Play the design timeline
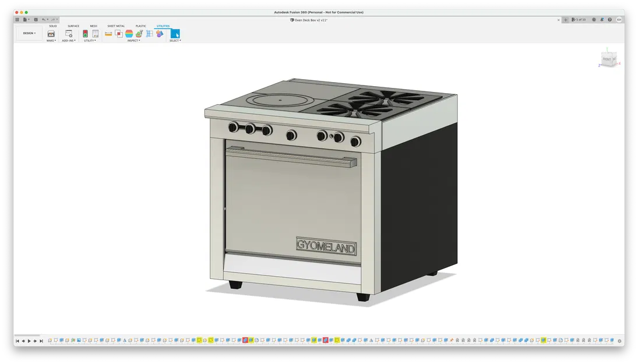Image resolution: width=638 pixels, height=364 pixels. (x=29, y=341)
